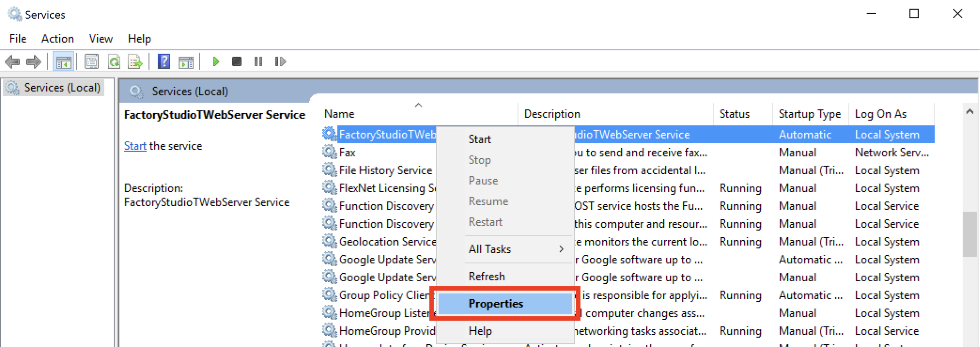Click the Stop Service square icon

(x=236, y=62)
